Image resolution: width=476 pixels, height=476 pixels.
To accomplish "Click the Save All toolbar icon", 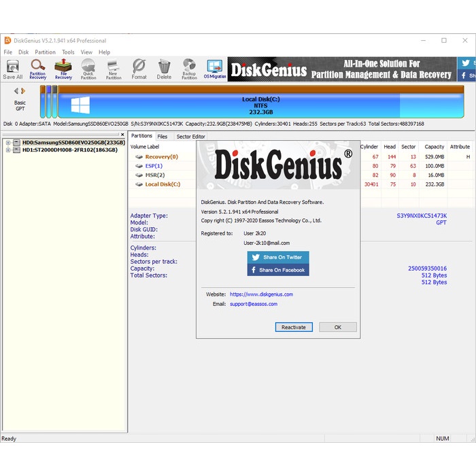I will coord(12,69).
